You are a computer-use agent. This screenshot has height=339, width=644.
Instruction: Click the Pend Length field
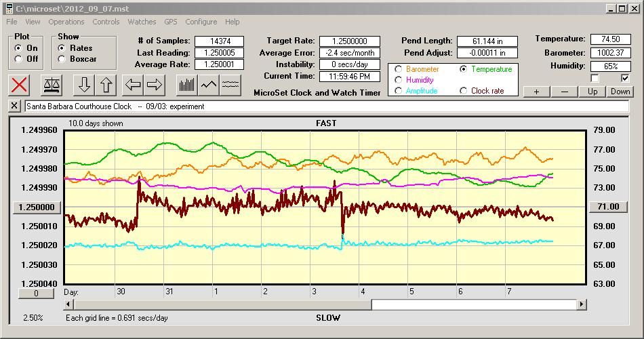487,41
